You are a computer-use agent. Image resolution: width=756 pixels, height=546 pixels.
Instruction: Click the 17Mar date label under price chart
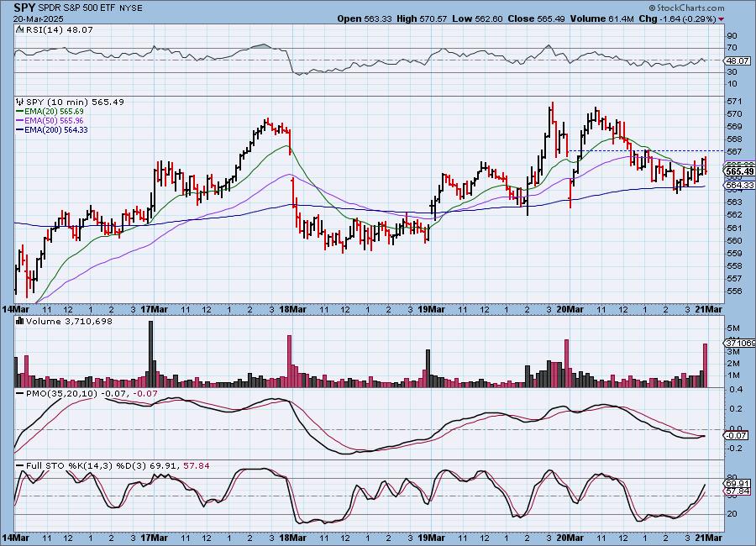(155, 309)
